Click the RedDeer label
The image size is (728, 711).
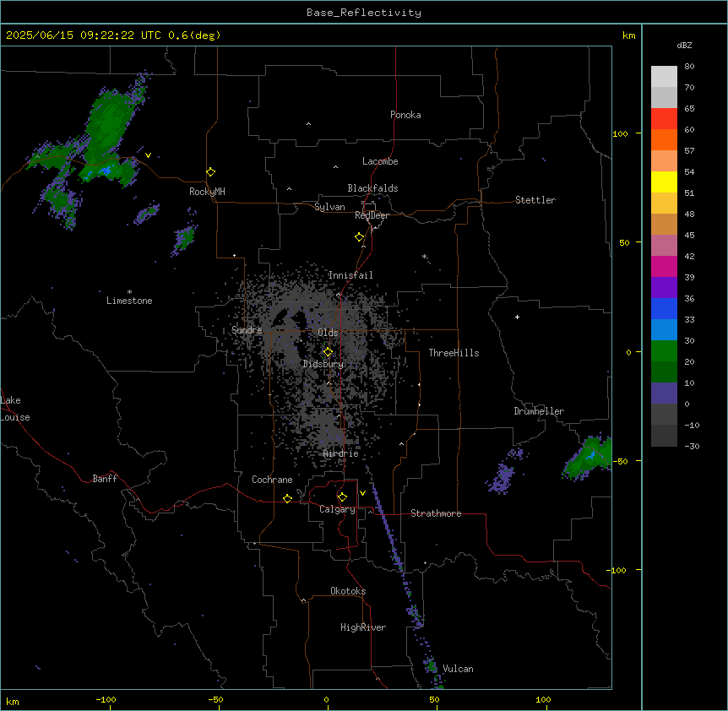372,215
